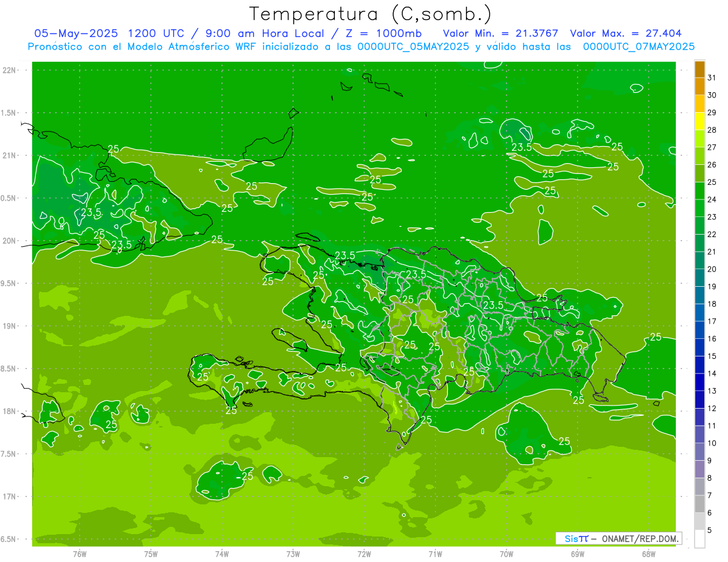Click the '10' colorbar scale label
Viewport: 728px width, 562px height.
pyautogui.click(x=712, y=443)
